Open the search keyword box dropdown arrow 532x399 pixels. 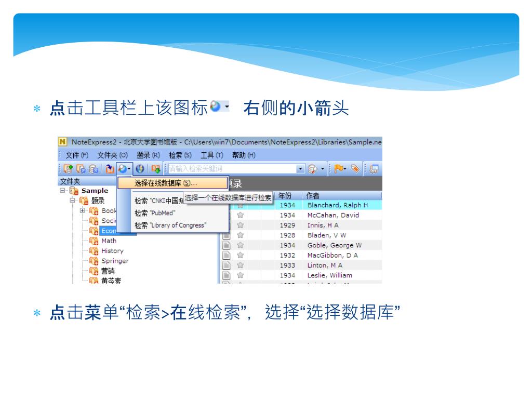pyautogui.click(x=300, y=169)
